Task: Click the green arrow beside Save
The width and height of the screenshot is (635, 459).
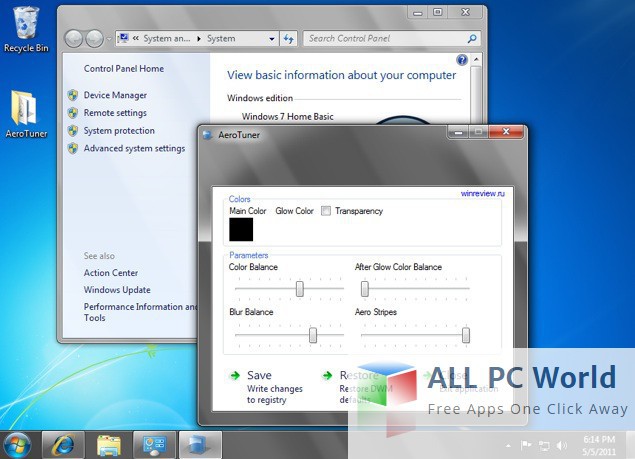Action: pyautogui.click(x=235, y=376)
